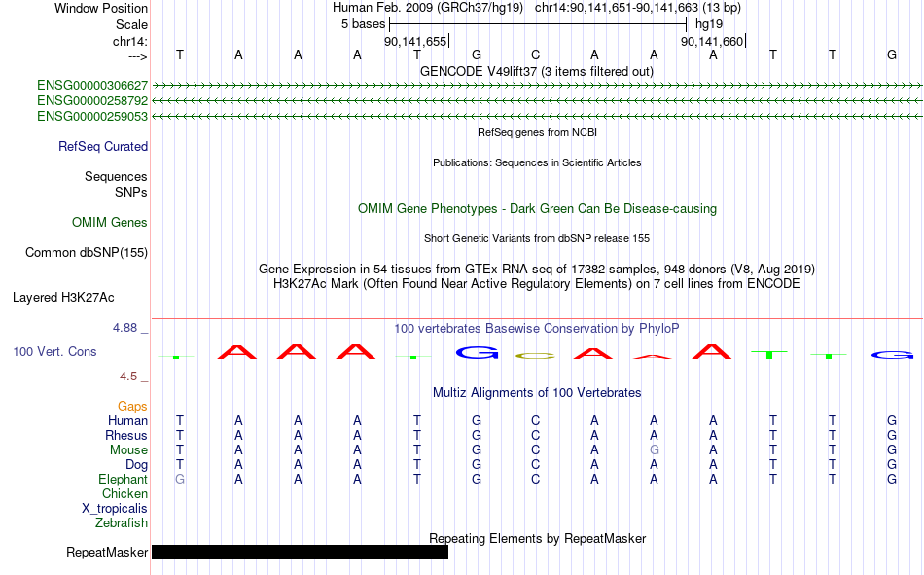The image size is (924, 575).
Task: Click the 90,141,655 position marker
Action: tap(415, 41)
